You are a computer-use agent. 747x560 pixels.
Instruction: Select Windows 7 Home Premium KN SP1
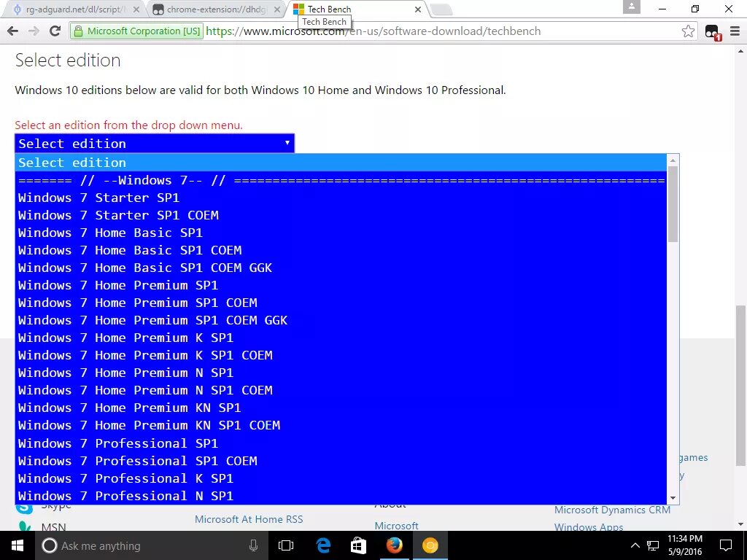coord(341,408)
